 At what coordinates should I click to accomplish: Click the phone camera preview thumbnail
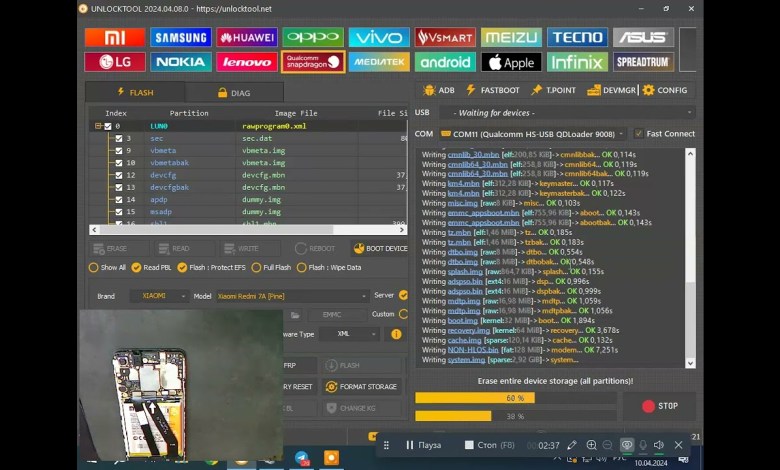coord(181,384)
